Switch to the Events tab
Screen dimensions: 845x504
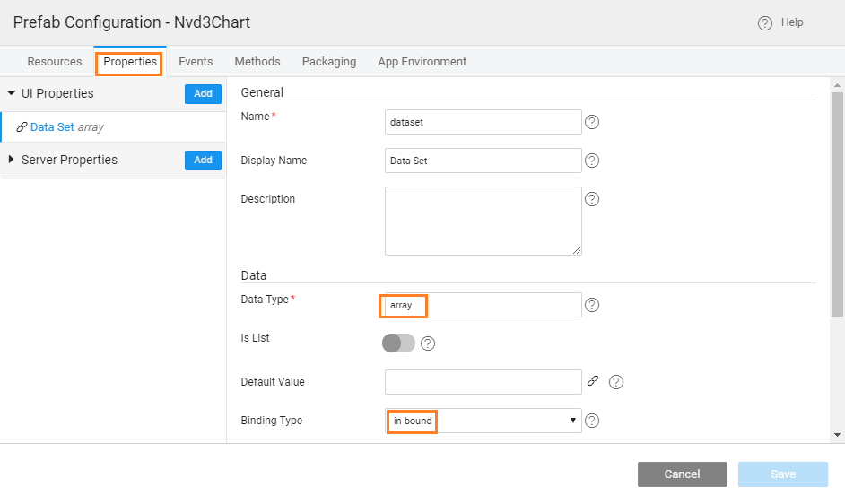[196, 62]
